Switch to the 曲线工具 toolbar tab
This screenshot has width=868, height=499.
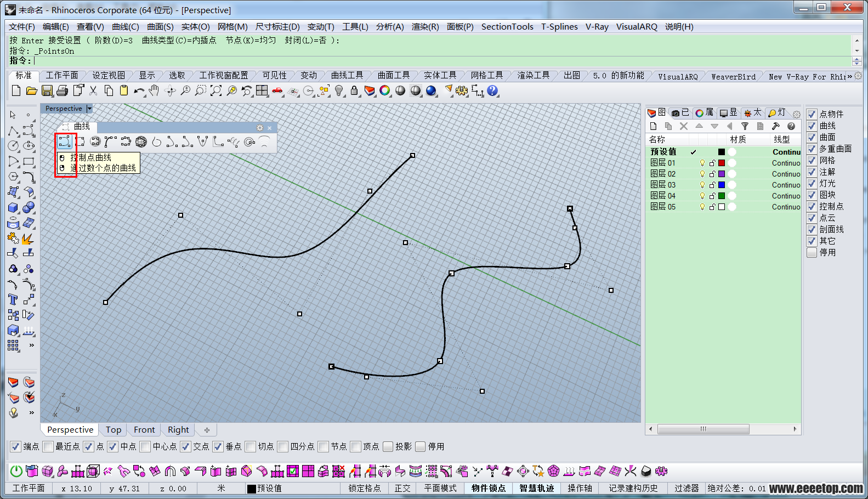pyautogui.click(x=347, y=76)
